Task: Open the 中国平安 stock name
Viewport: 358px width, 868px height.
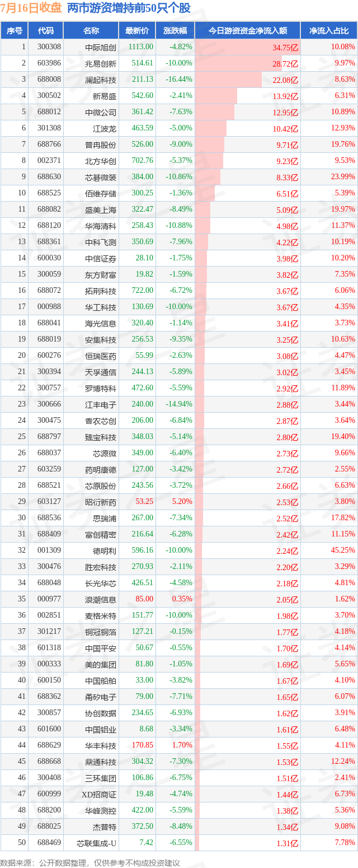Action: click(101, 648)
